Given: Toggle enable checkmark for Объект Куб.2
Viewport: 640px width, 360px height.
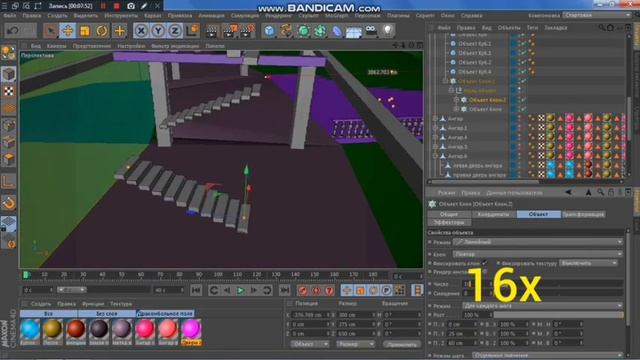Looking at the screenshot, I should coord(523,62).
